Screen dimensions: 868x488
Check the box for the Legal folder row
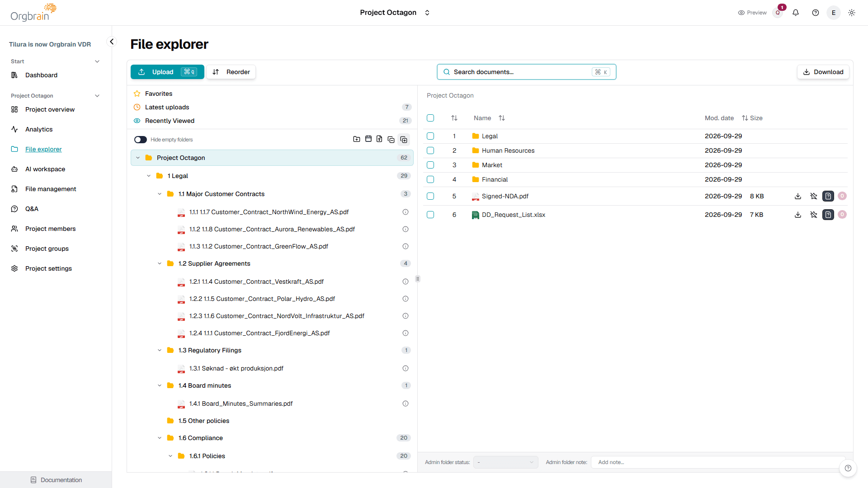(x=430, y=136)
